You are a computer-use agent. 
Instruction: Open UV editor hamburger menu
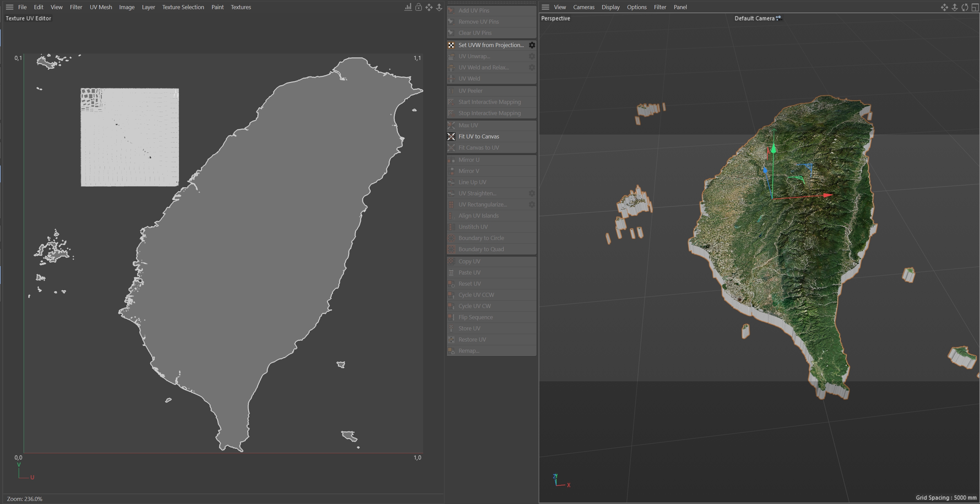point(9,7)
